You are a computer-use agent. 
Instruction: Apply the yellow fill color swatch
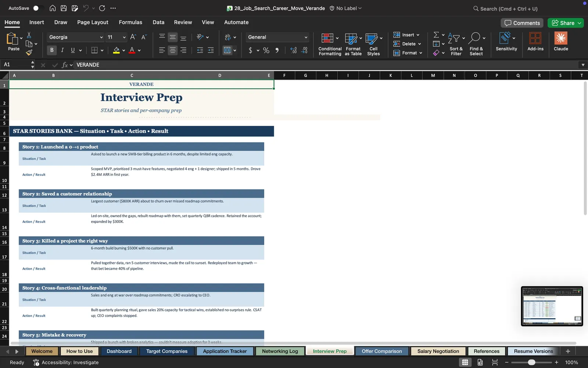(116, 50)
